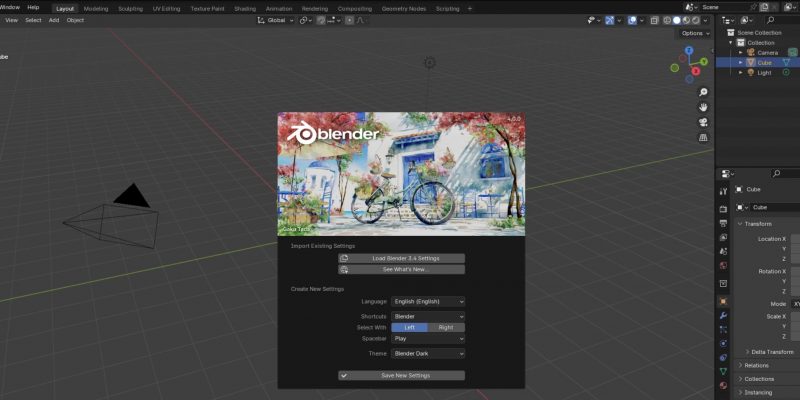Open the Object Data green triangle tab
The width and height of the screenshot is (800, 400).
point(723,371)
